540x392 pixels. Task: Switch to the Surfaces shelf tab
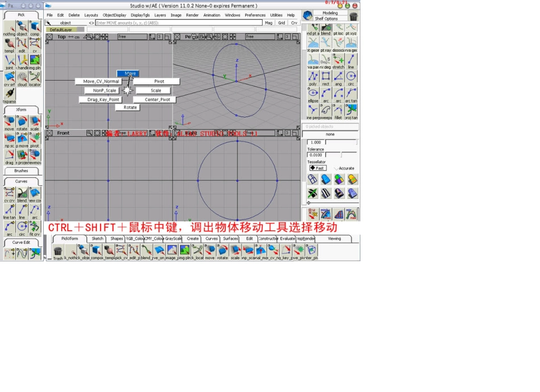point(230,239)
